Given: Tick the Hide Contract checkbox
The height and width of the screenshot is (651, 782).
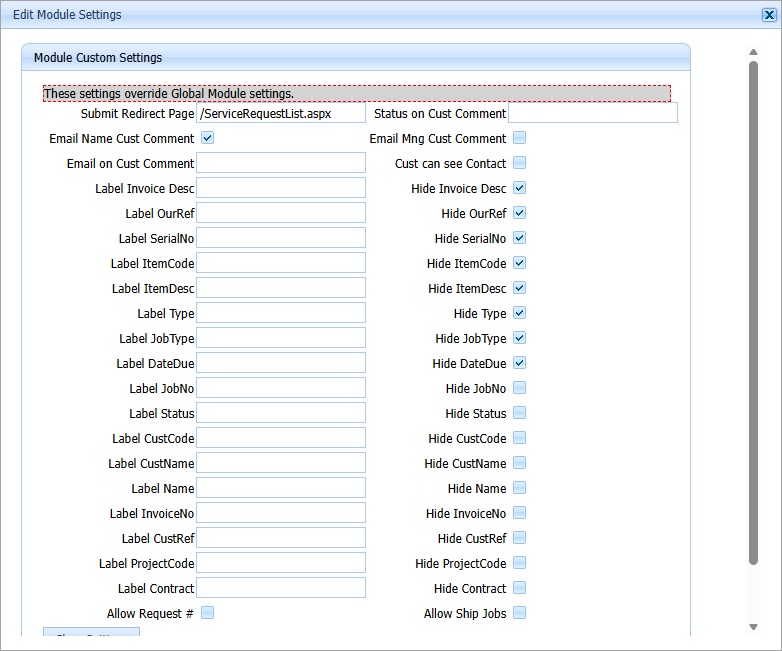Looking at the screenshot, I should click(x=520, y=587).
